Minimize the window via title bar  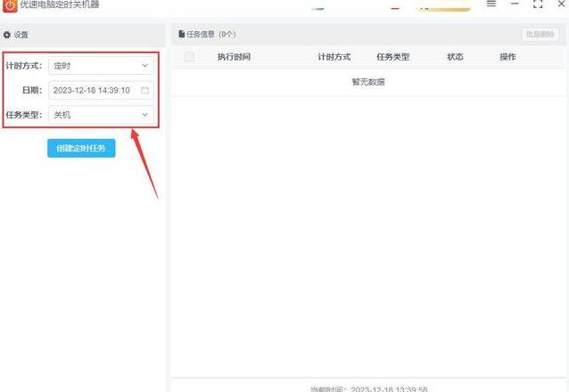pos(515,4)
